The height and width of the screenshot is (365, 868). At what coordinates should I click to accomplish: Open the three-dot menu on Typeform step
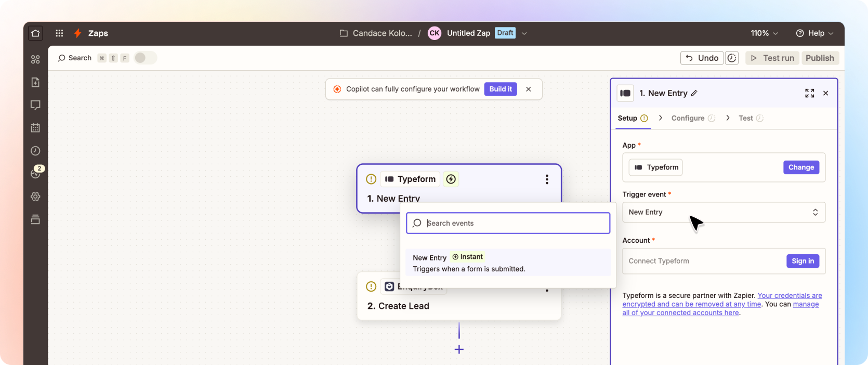[547, 179]
